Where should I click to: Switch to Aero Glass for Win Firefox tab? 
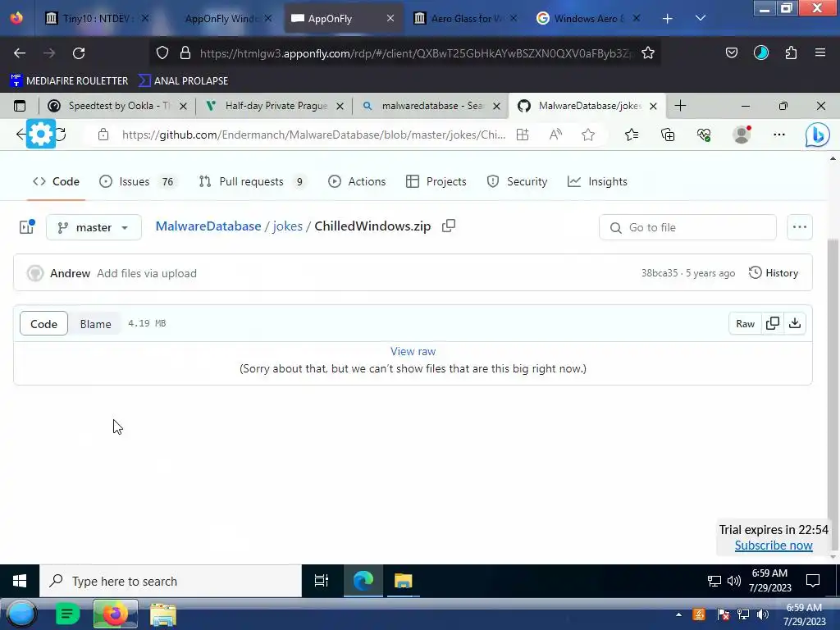click(x=466, y=19)
